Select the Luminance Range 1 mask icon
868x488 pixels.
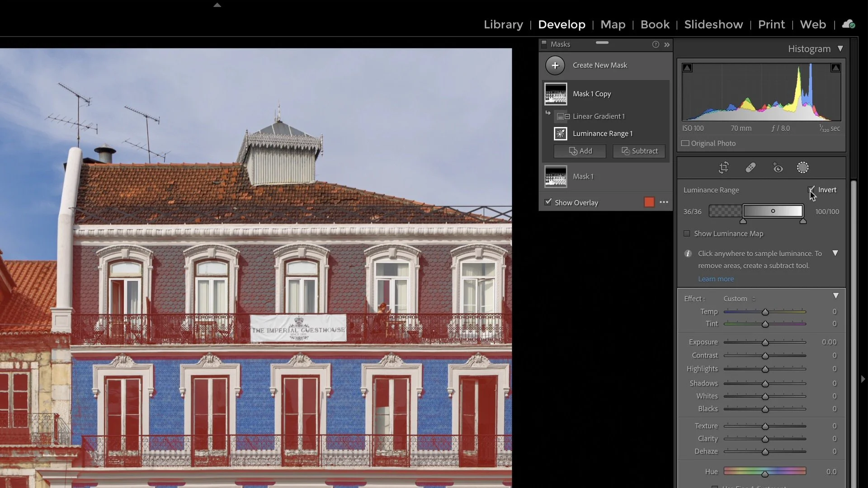pos(561,133)
